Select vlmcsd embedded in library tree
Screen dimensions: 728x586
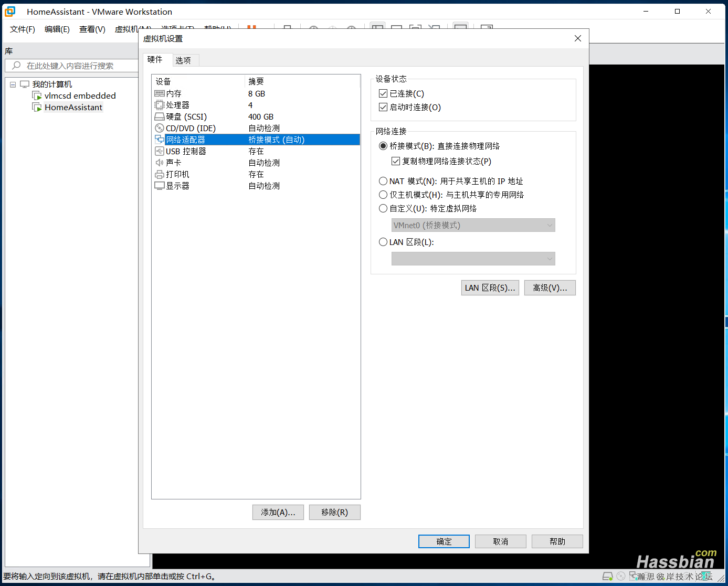pyautogui.click(x=80, y=95)
